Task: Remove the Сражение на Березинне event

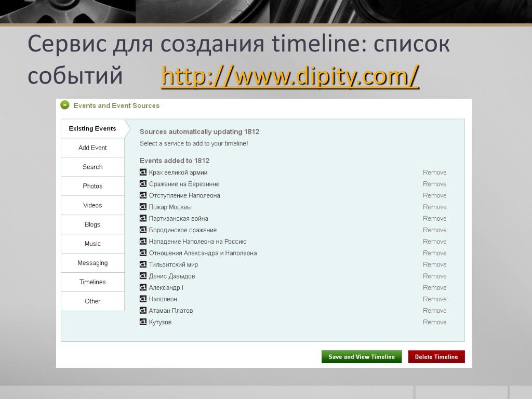Action: click(435, 184)
